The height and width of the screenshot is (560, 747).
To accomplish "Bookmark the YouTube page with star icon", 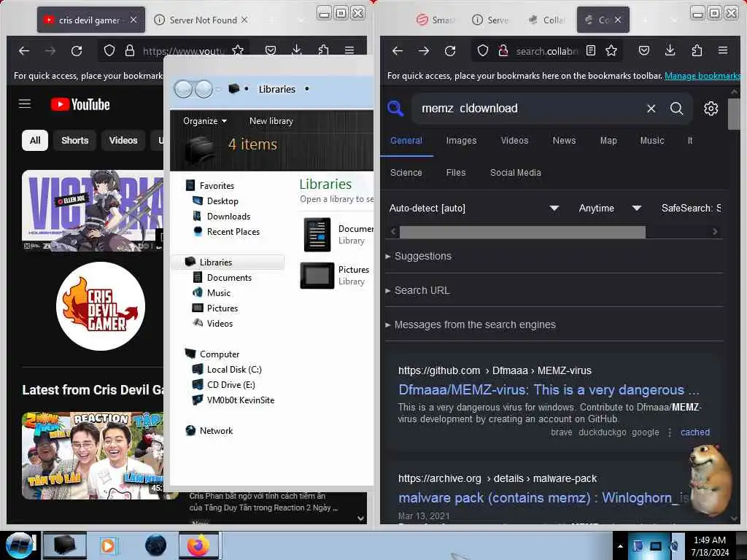I will click(238, 50).
